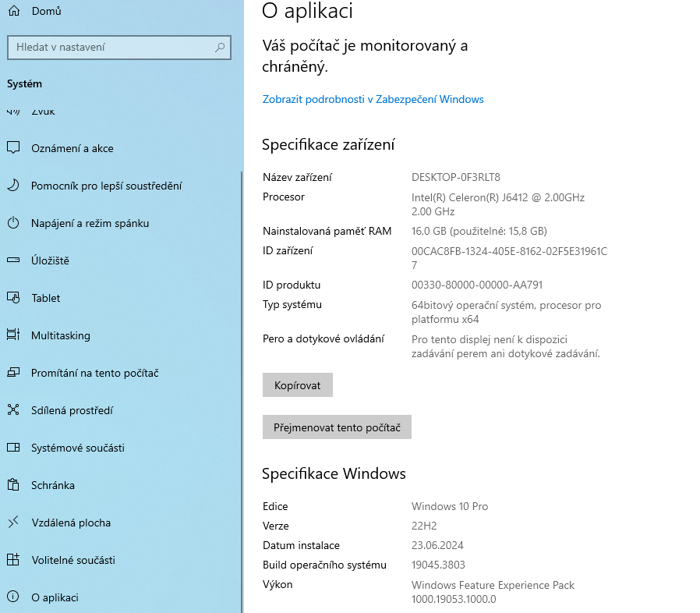Click the power icon for Napájení a režim spánku
The image size is (700, 613).
13,222
